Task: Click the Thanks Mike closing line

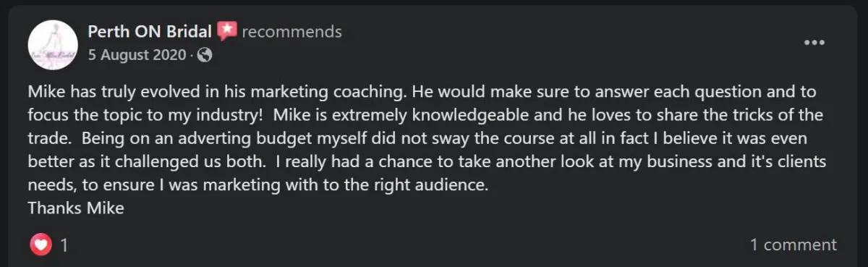Action: pyautogui.click(x=76, y=208)
